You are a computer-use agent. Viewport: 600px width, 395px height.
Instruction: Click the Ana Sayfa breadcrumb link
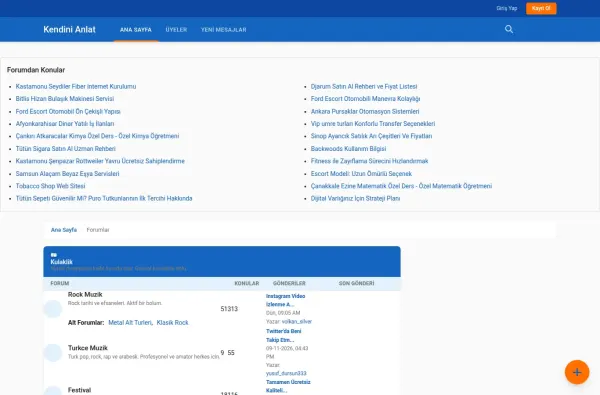(x=64, y=230)
